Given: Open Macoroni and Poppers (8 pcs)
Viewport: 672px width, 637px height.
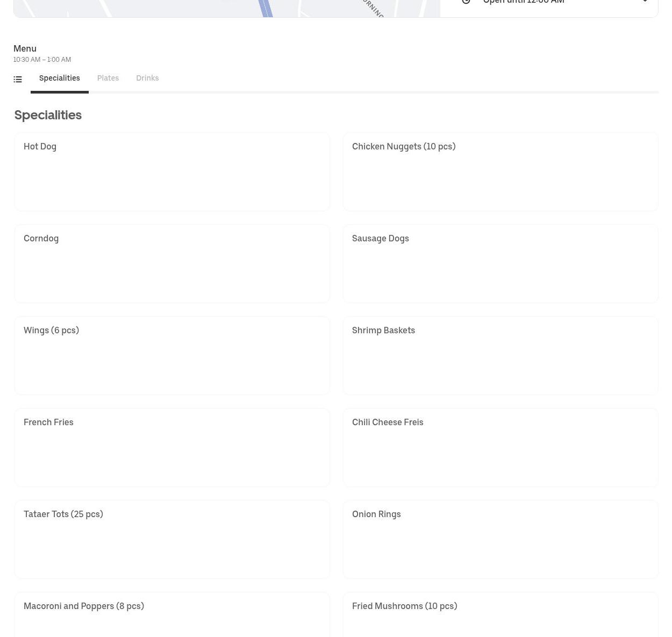Looking at the screenshot, I should [172, 615].
